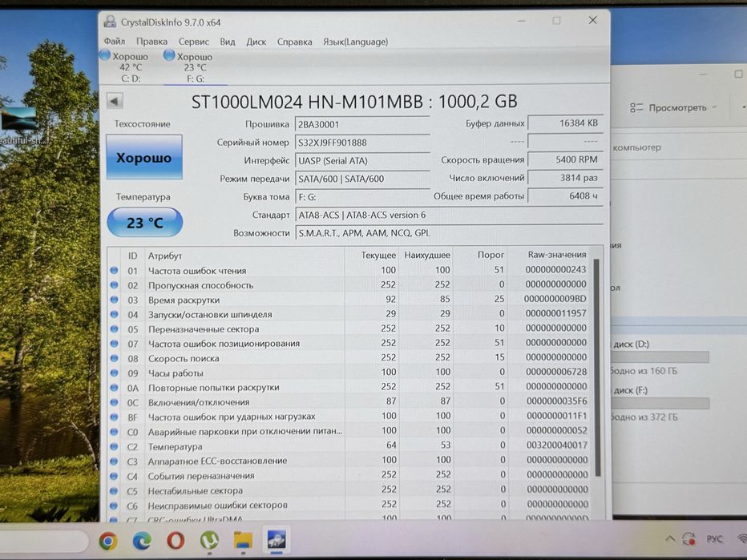The image size is (747, 560).
Task: Click status dot for row 02 Пропускная способность
Action: (x=114, y=285)
